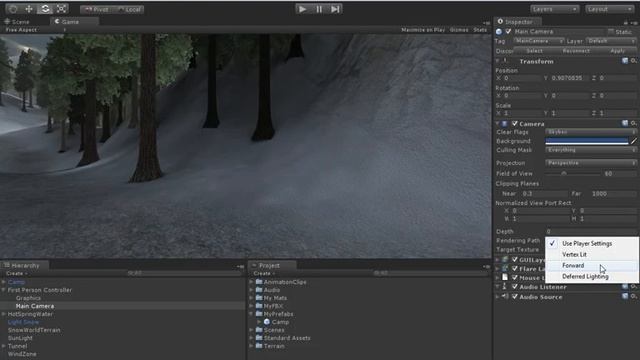Toggle Flare Layer component checkbox
This screenshot has height=360, width=640.
(x=515, y=269)
